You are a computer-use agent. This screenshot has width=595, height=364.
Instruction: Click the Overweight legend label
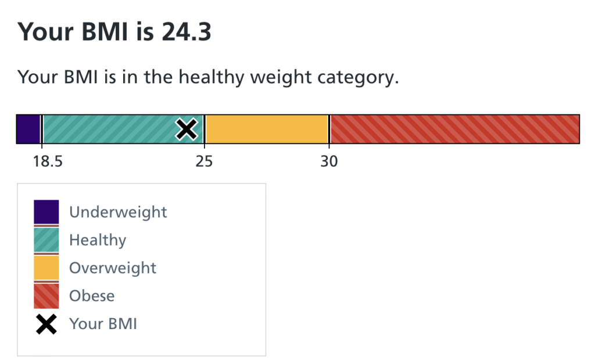pyautogui.click(x=113, y=268)
